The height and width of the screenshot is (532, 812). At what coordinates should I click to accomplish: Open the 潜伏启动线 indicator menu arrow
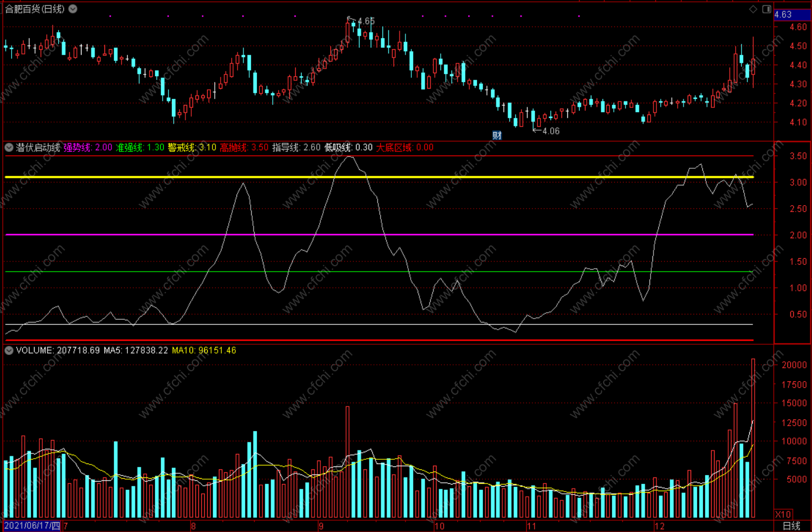tap(9, 147)
